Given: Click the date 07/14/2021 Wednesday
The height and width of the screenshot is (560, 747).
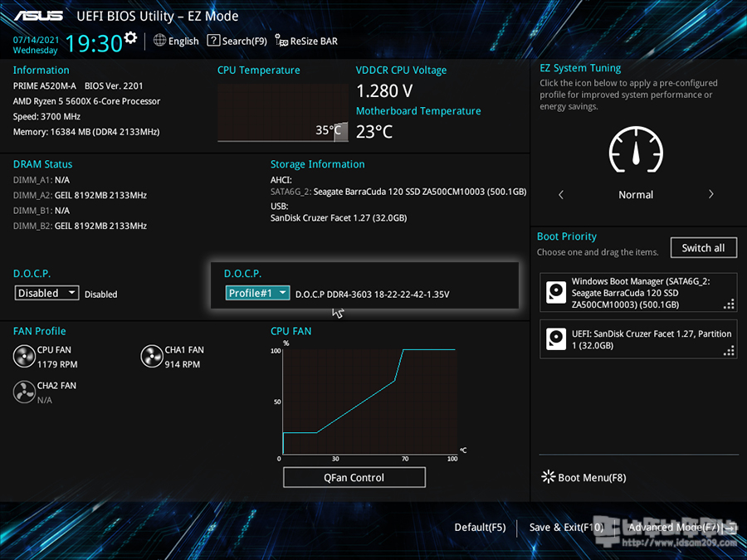Looking at the screenshot, I should pyautogui.click(x=36, y=45).
